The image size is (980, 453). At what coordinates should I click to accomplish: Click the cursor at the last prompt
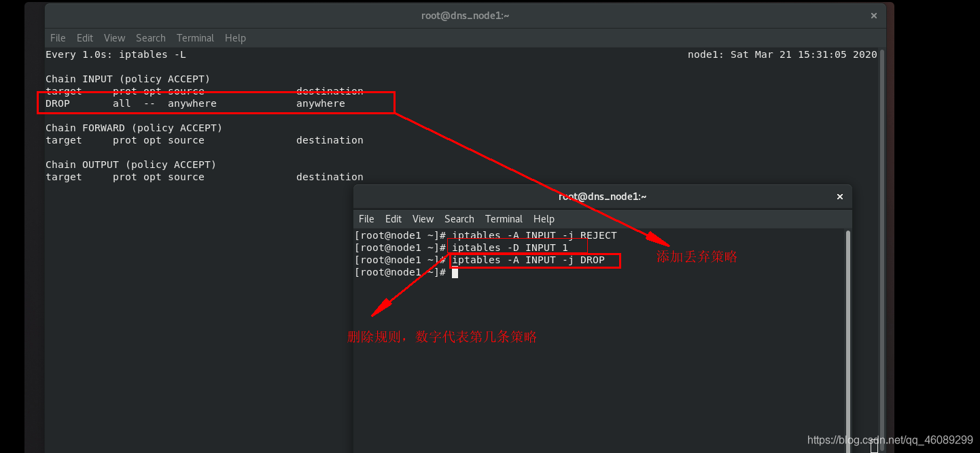455,272
